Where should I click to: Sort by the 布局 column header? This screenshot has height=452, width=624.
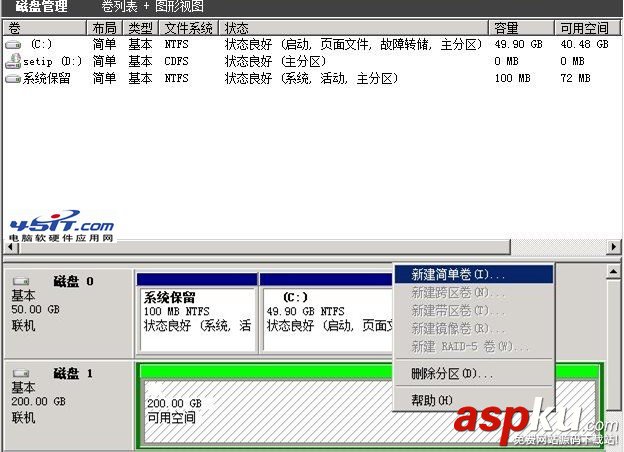click(105, 28)
